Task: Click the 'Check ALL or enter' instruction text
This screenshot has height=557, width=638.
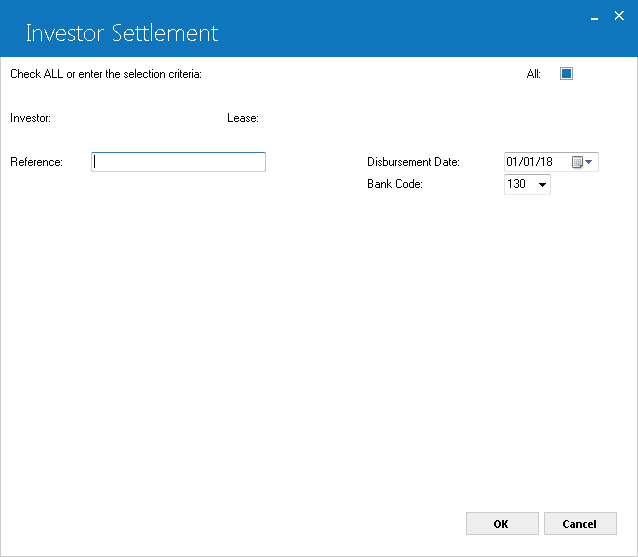Action: [x=106, y=74]
